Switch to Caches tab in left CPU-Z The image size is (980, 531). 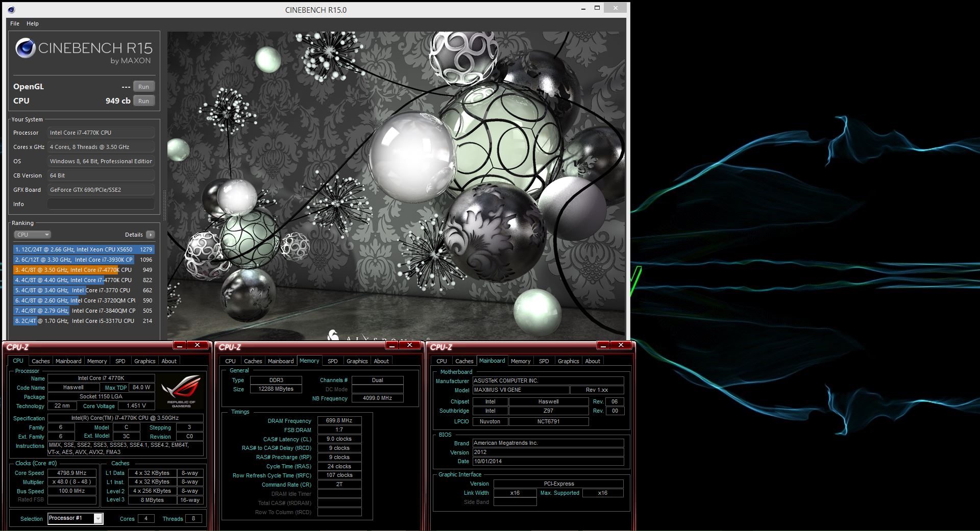(40, 361)
